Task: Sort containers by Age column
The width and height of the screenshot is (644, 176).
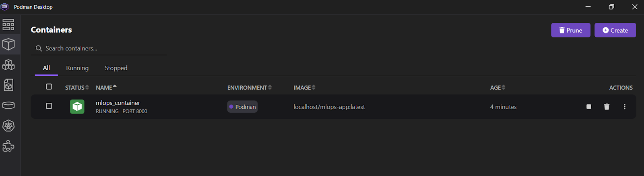Action: click(498, 87)
